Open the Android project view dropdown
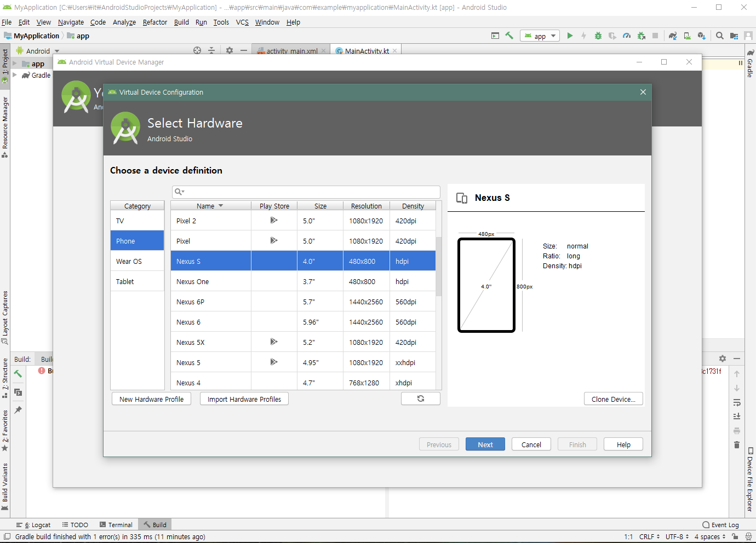756x543 pixels. click(x=38, y=51)
